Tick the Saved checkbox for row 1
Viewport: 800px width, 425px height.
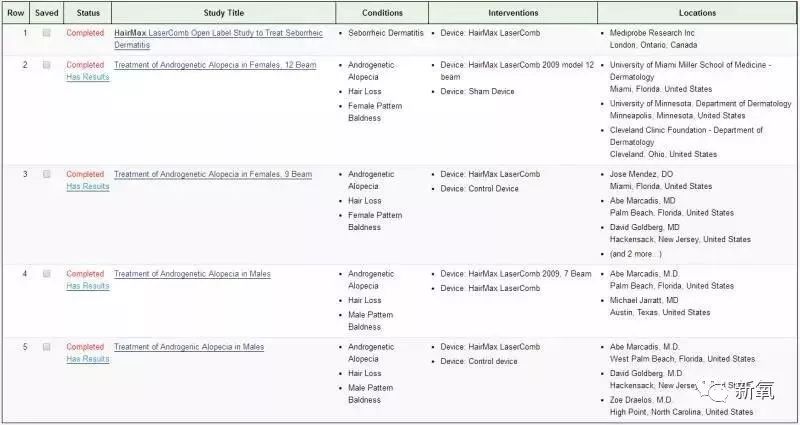pyautogui.click(x=46, y=33)
